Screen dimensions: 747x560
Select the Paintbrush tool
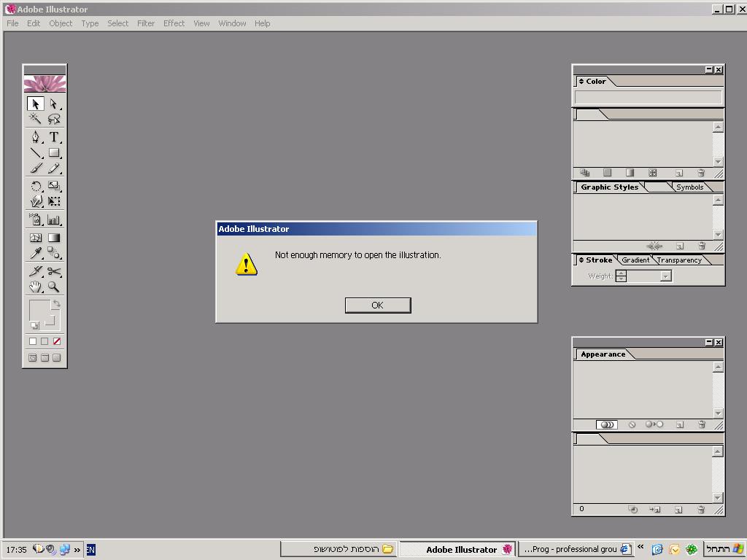click(x=36, y=168)
